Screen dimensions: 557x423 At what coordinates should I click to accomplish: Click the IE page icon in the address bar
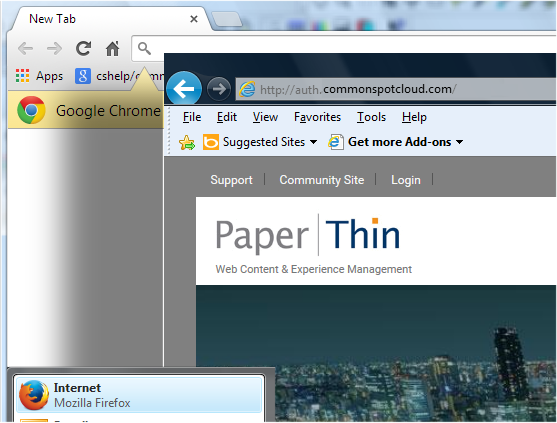click(247, 89)
